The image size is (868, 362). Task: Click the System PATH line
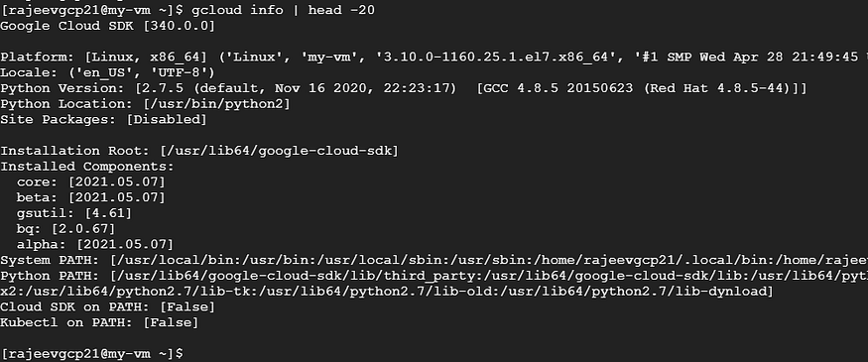434,260
